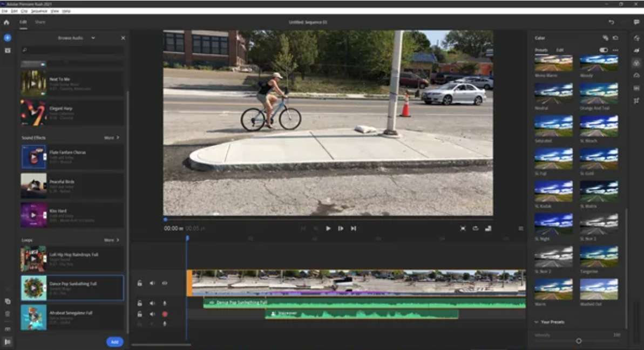Screen dimensions: 644x350
Task: Open the Browse Audio dropdown
Action: pos(93,38)
